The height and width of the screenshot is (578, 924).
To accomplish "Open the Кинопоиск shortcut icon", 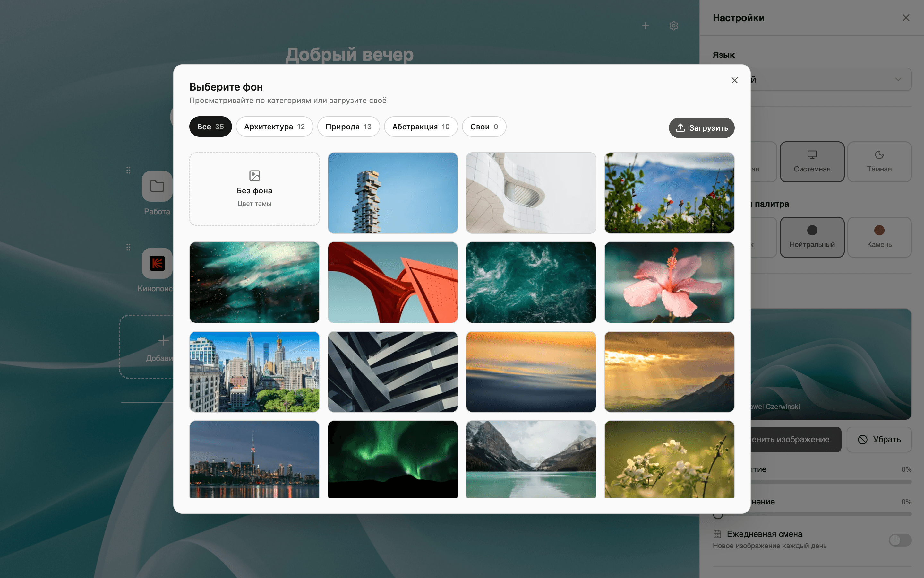I will [x=157, y=263].
